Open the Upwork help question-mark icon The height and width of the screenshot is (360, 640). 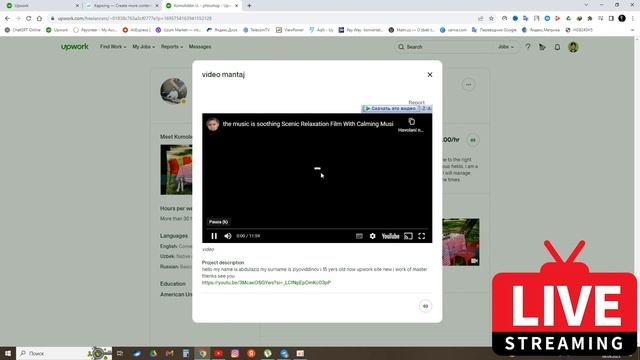(528, 47)
